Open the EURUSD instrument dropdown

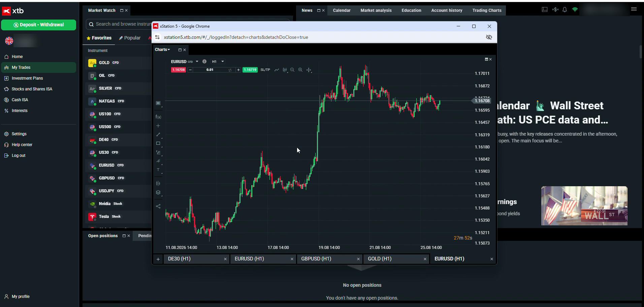[x=197, y=61]
